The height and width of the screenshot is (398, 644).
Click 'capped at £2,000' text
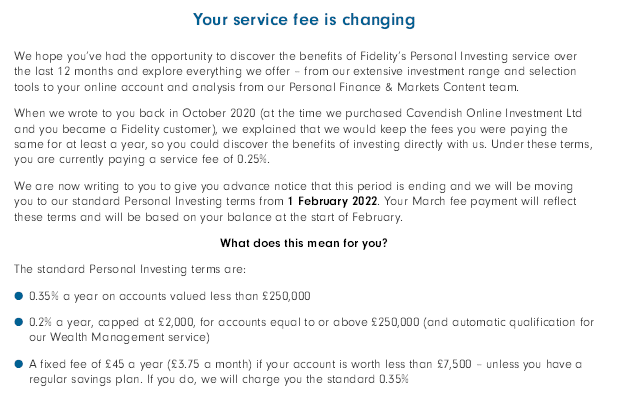pyautogui.click(x=145, y=322)
